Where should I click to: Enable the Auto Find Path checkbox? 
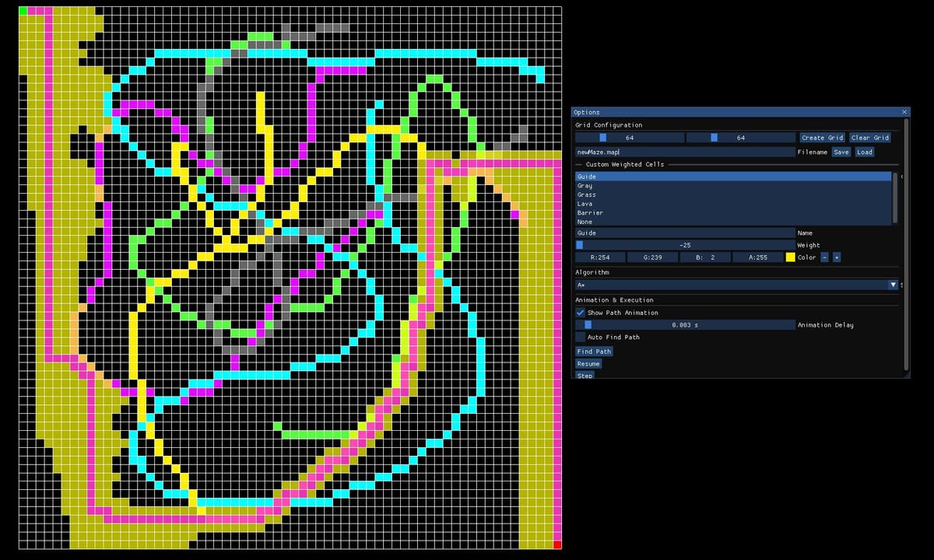(x=580, y=337)
